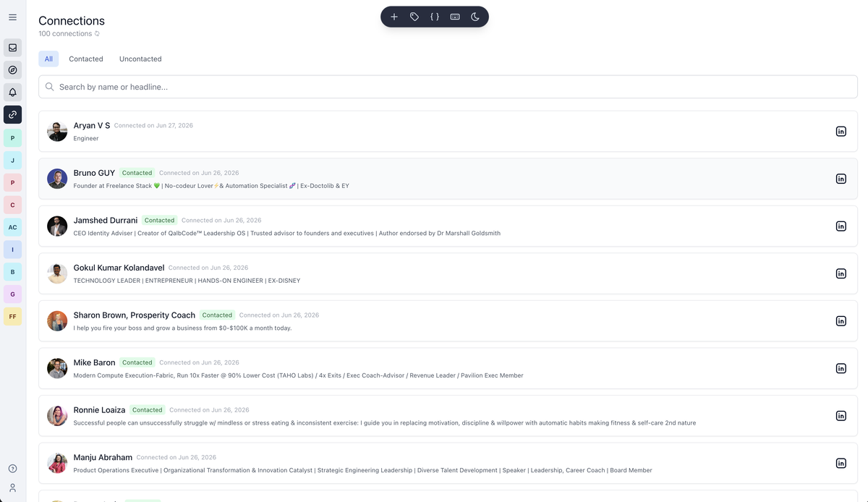Click Contacted badge next to Bruno GUY
The height and width of the screenshot is (502, 868).
(137, 173)
